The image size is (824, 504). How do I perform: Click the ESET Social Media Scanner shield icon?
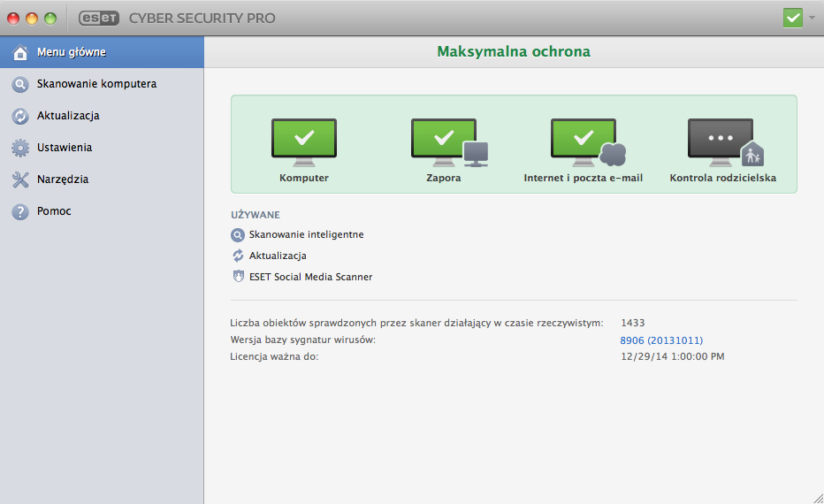[238, 277]
